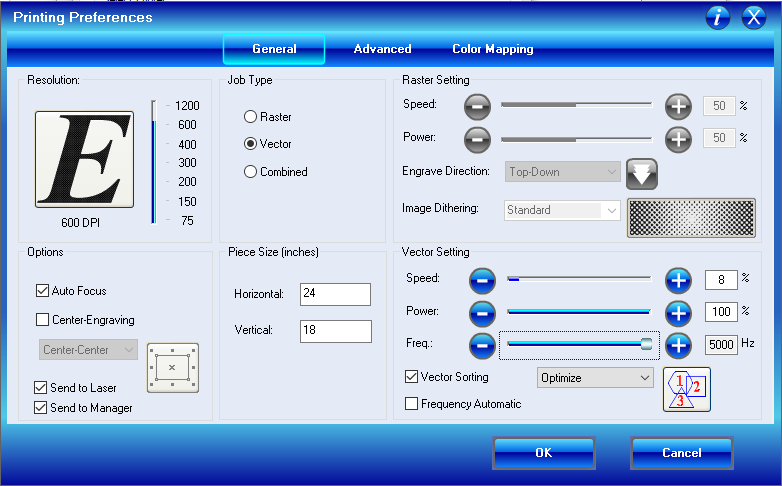This screenshot has width=782, height=486.
Task: Click the OK button
Action: pyautogui.click(x=544, y=453)
